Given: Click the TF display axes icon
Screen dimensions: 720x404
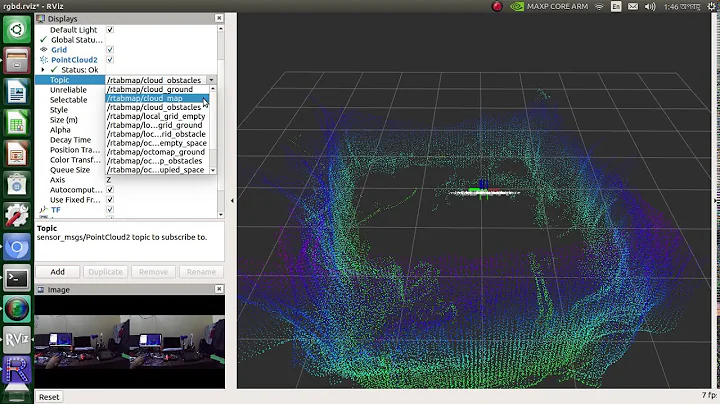Looking at the screenshot, I should (x=44, y=209).
